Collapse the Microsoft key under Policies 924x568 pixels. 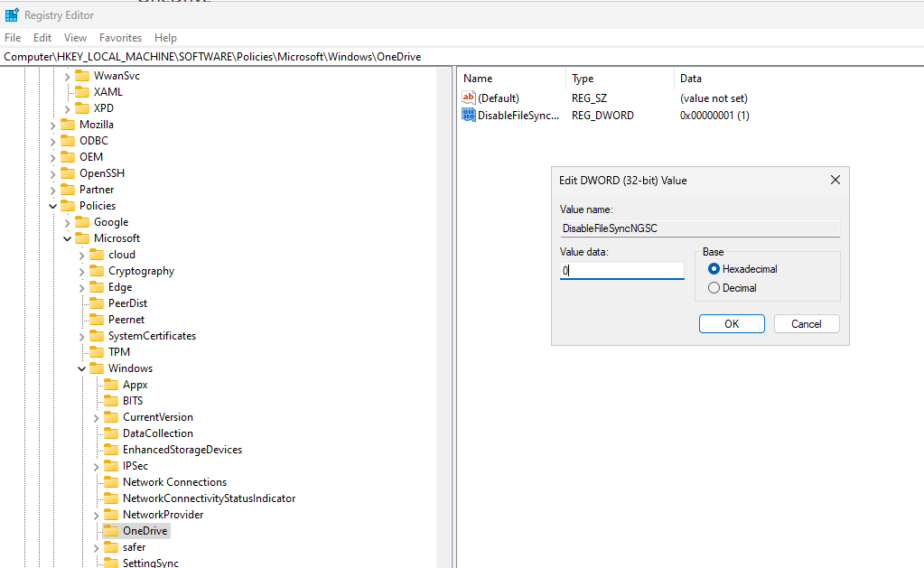[67, 238]
